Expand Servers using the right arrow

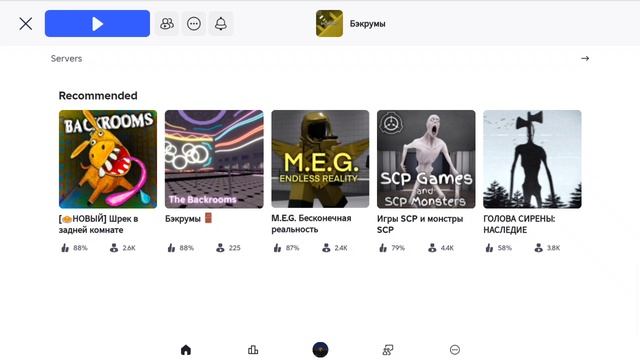point(585,58)
